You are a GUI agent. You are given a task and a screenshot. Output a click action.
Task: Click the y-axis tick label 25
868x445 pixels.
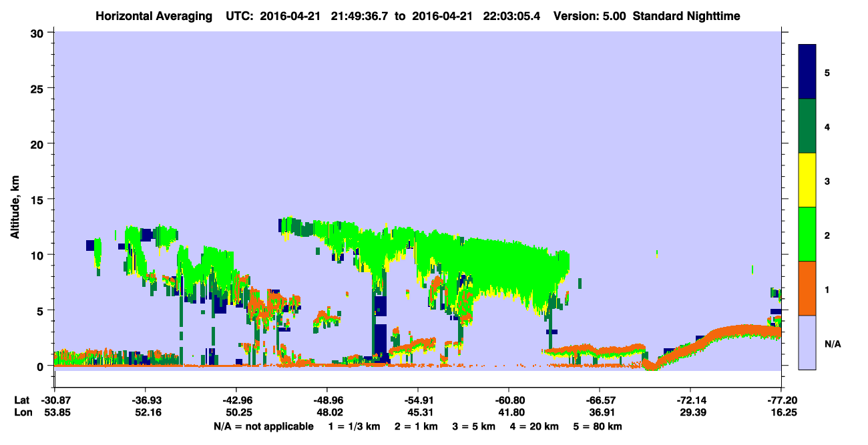(38, 88)
